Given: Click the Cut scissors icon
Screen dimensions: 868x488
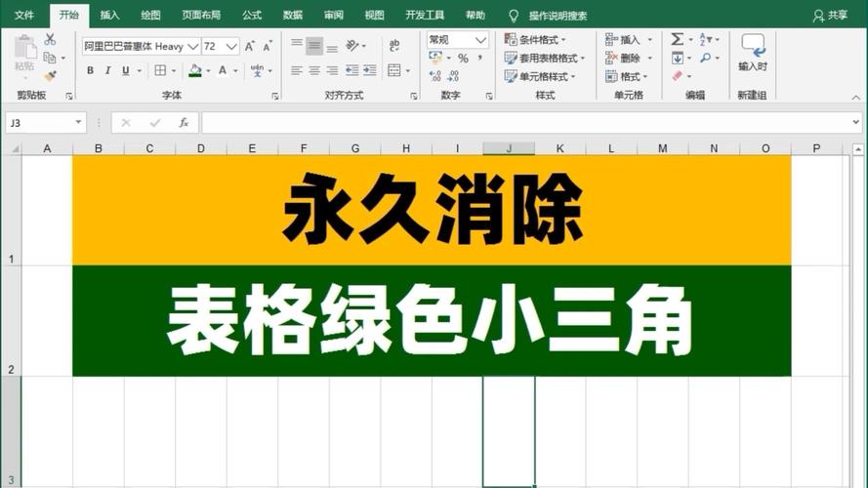Looking at the screenshot, I should (50, 39).
